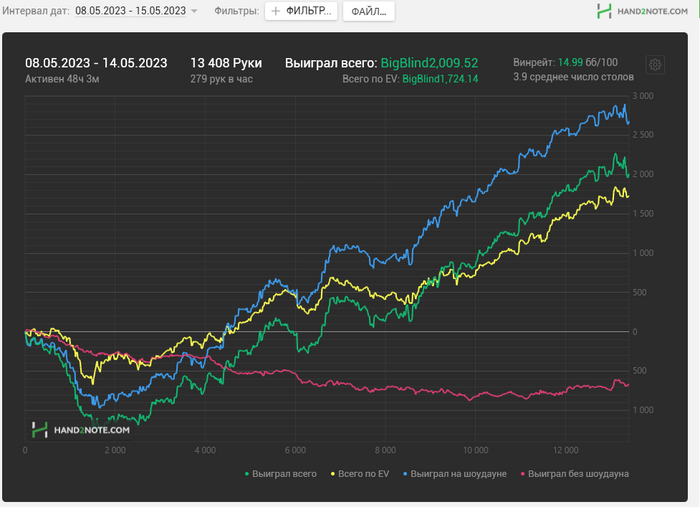Toggle the Выиграл без шоудауна legend series
This screenshot has height=507, width=700.
(x=575, y=474)
